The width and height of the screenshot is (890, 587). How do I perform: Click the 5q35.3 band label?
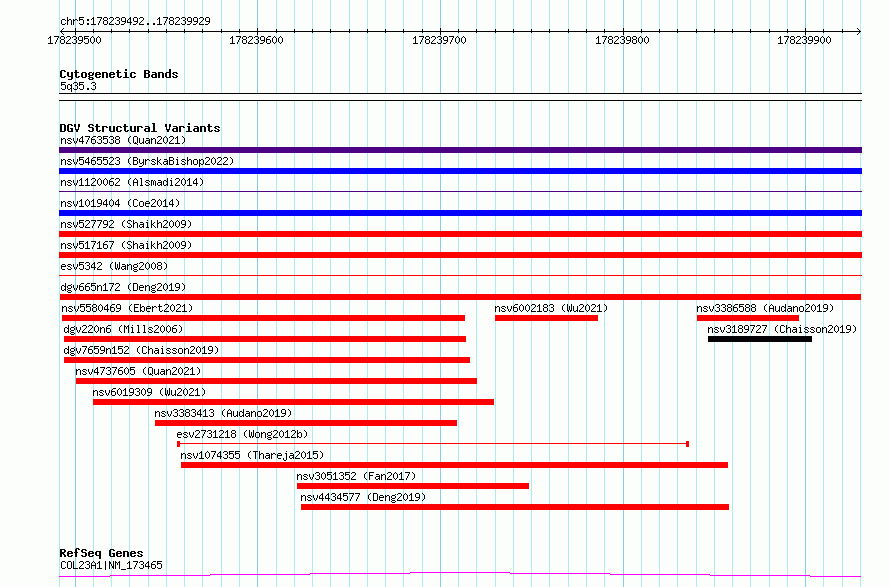pyautogui.click(x=78, y=86)
